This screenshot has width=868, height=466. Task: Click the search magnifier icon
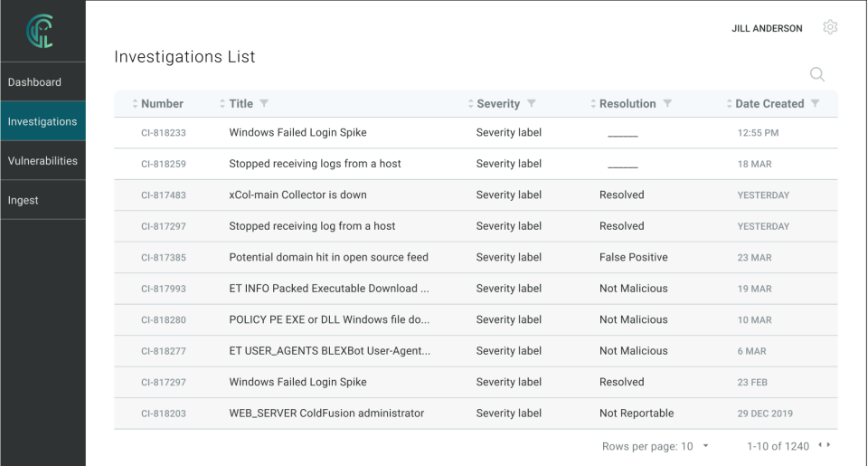tap(816, 75)
